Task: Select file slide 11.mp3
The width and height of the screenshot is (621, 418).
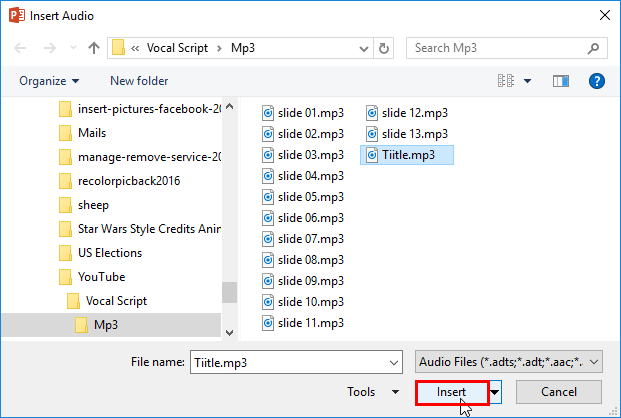Action: [303, 323]
